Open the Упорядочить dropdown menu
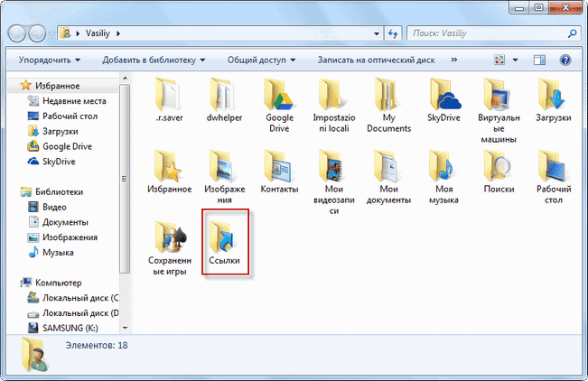 50,60
